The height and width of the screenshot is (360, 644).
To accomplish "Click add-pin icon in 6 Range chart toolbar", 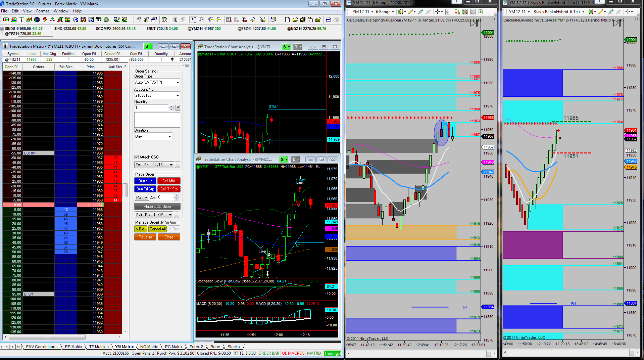I will 420,12.
